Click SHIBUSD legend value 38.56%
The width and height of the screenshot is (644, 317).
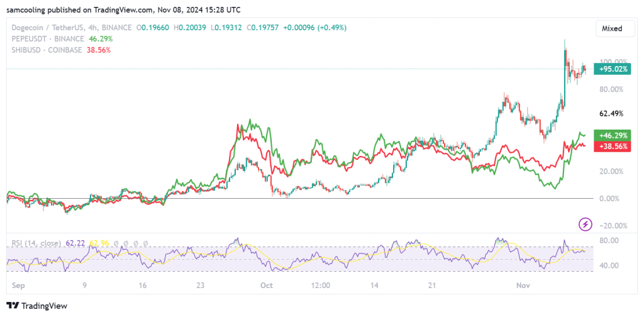pos(98,50)
